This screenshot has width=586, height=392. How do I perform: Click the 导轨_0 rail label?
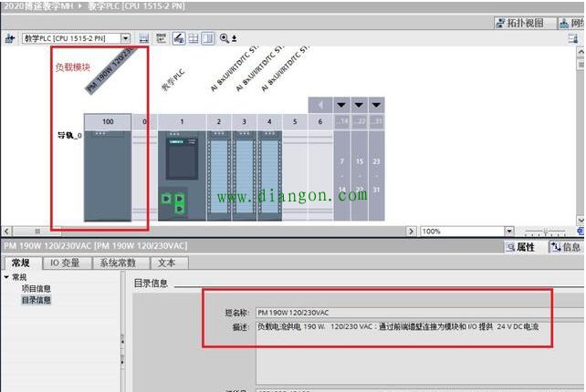(x=70, y=135)
